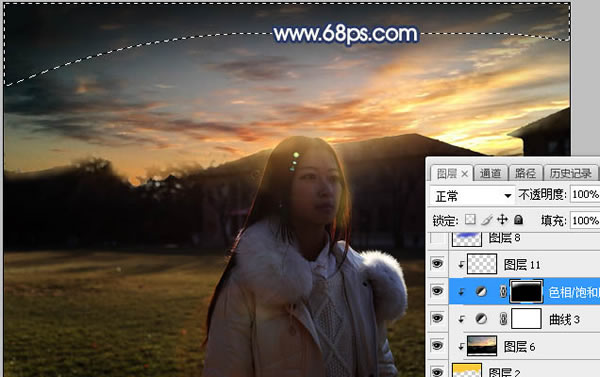The height and width of the screenshot is (377, 600).
Task: Click the lock all padlock icon
Action: (518, 220)
